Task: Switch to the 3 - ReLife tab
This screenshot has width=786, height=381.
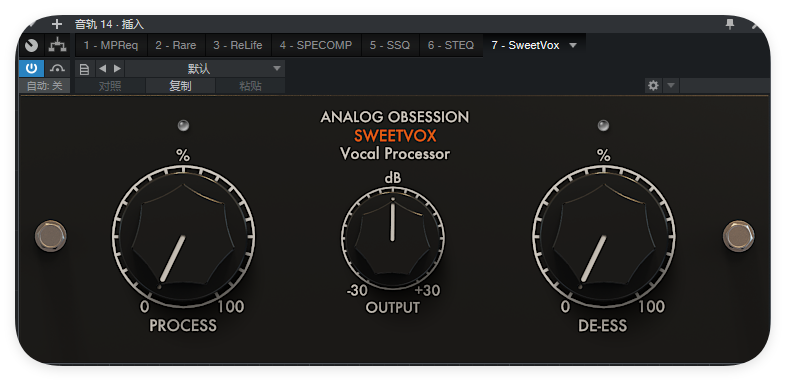Action: click(x=238, y=46)
